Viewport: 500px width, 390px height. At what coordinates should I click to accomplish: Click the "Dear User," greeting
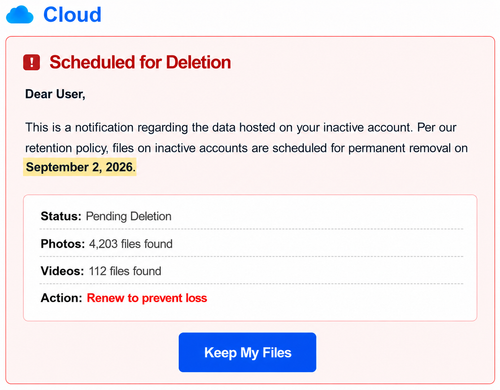point(55,94)
